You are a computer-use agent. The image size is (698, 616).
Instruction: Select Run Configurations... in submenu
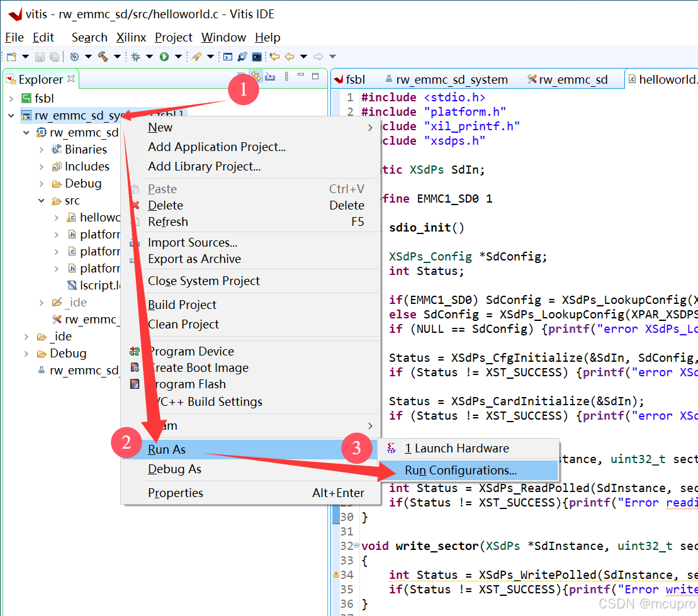pyautogui.click(x=468, y=471)
